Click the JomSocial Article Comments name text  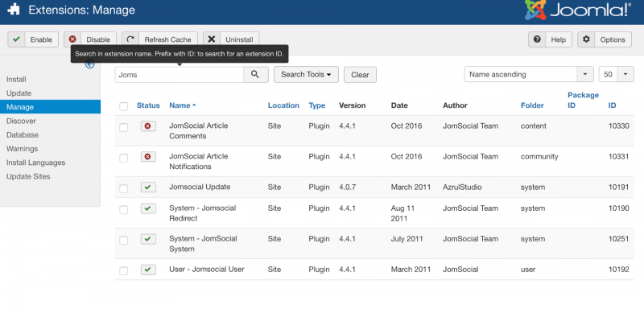[198, 131]
